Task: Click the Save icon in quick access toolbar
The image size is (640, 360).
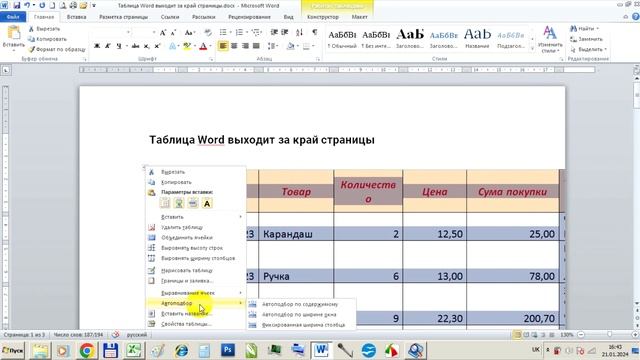Action: click(x=17, y=6)
